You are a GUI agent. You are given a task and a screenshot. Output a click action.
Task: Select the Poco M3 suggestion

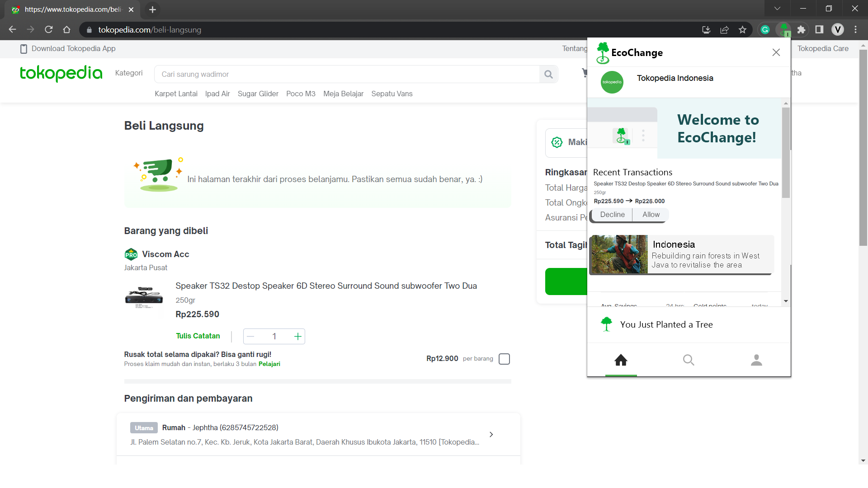301,94
